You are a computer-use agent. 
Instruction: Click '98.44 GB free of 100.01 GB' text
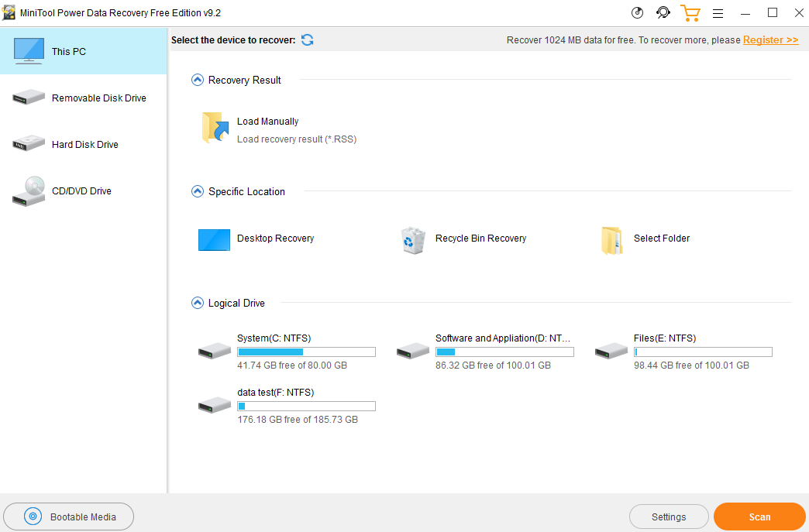coord(691,365)
